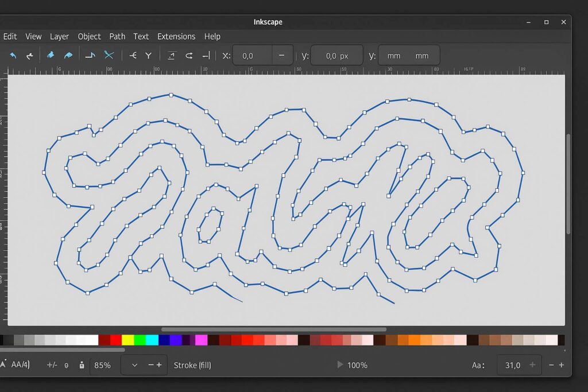Open the Extensions menu
Viewport: 588px width, 392px height.
pyautogui.click(x=176, y=36)
